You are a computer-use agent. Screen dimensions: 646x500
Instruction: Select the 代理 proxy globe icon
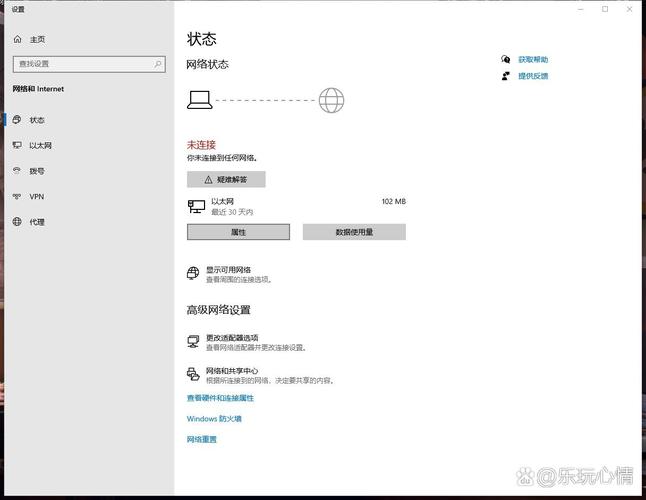(x=17, y=222)
